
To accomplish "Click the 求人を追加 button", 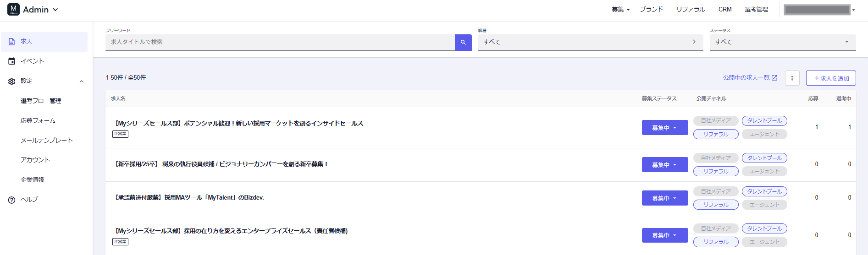I will click(x=831, y=78).
